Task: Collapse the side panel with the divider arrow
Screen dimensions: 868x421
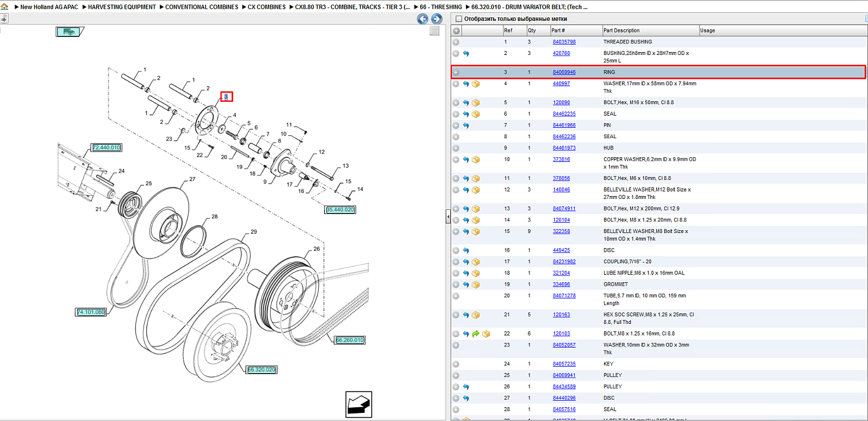Action: pos(448,217)
